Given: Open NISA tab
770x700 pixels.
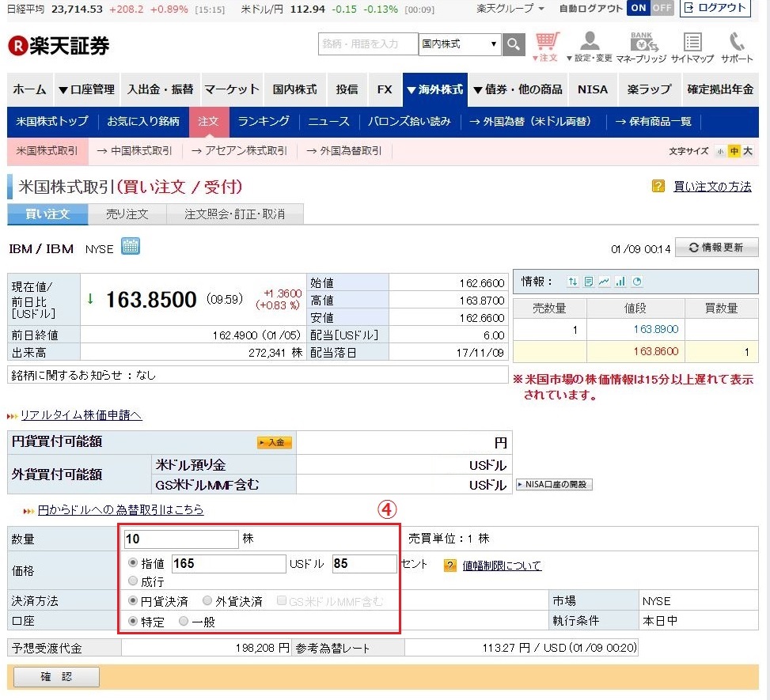Looking at the screenshot, I should (593, 89).
